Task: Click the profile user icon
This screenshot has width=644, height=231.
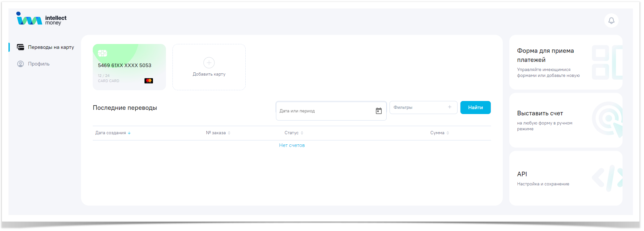Action: click(21, 64)
